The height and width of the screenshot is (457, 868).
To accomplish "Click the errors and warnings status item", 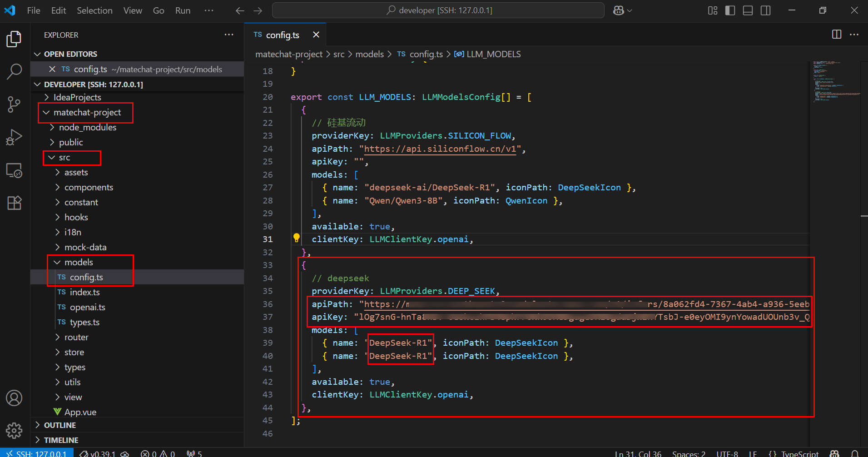I will [x=158, y=453].
